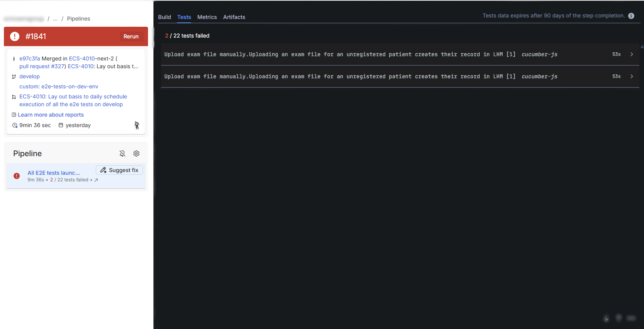Open the develop branch link
644x329 pixels.
coord(29,76)
